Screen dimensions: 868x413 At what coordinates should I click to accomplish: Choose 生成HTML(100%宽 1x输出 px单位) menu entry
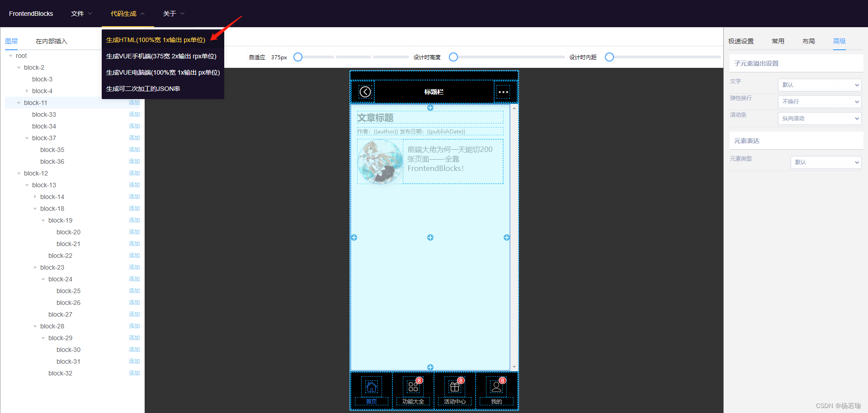click(x=156, y=40)
